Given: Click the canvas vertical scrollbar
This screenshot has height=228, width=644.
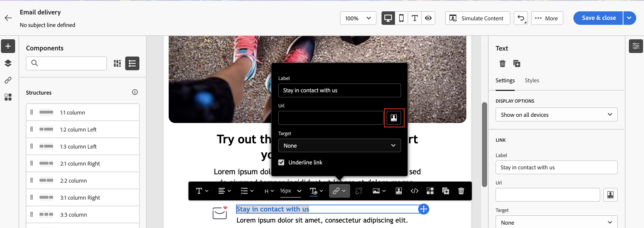Looking at the screenshot, I should point(484,145).
